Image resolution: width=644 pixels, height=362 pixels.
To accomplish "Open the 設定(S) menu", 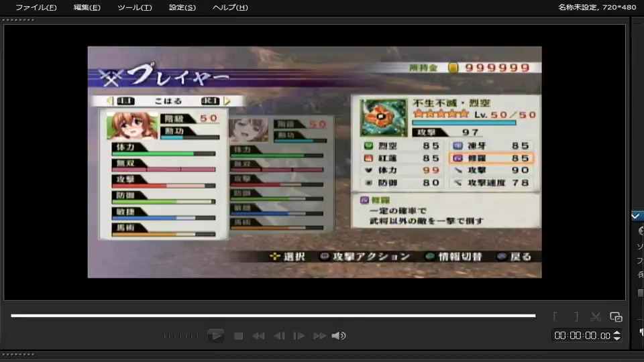I will (x=182, y=7).
